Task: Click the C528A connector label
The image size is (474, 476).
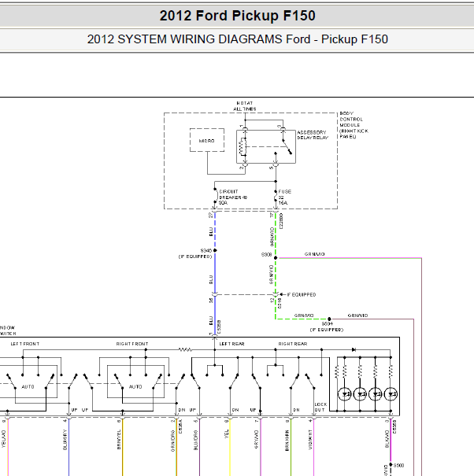Action: (180, 426)
